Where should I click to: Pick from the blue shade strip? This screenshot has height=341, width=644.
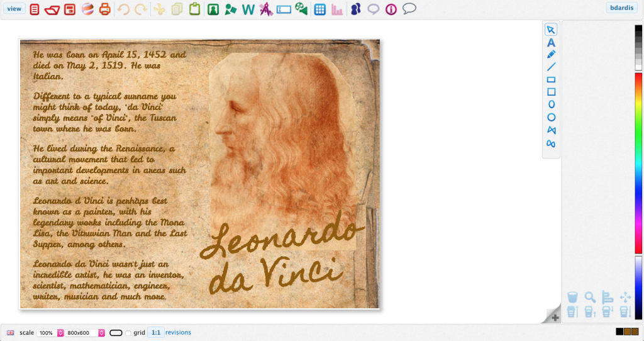point(638,288)
